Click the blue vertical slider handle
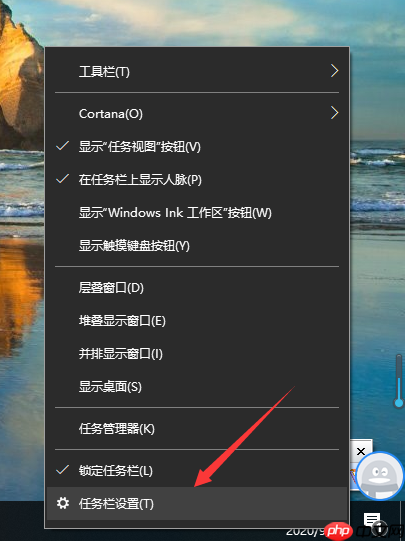 (x=399, y=403)
